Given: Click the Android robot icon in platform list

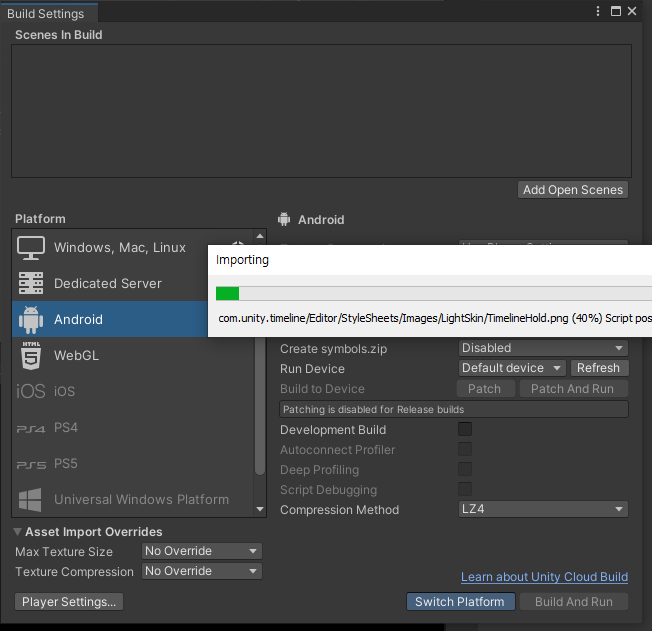Looking at the screenshot, I should (x=31, y=319).
